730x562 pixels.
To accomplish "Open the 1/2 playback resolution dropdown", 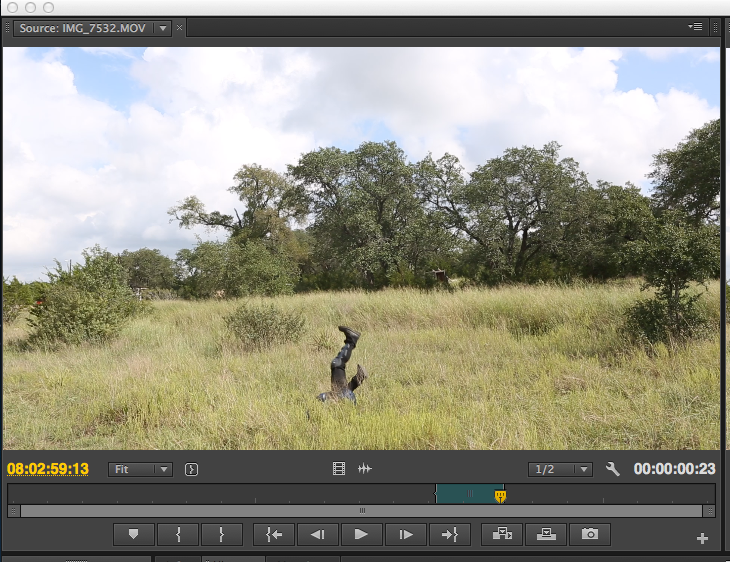I will [x=561, y=469].
